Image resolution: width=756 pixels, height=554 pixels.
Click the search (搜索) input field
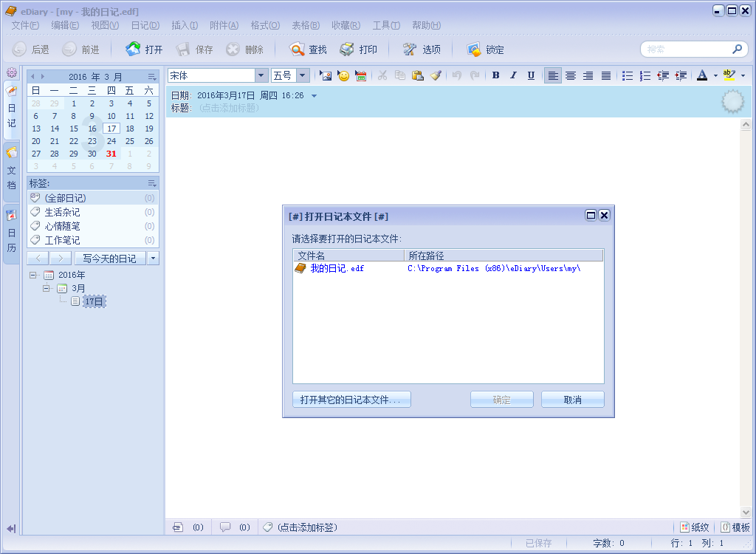pyautogui.click(x=687, y=49)
